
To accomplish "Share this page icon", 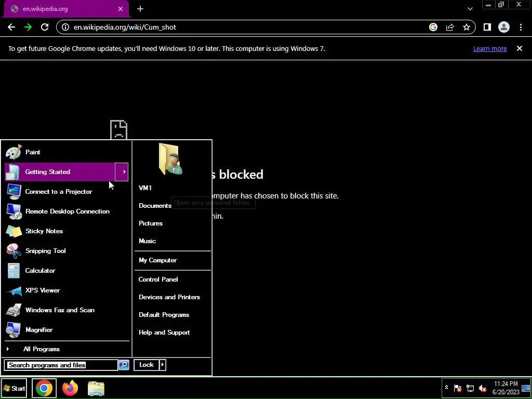I will pos(450,28).
